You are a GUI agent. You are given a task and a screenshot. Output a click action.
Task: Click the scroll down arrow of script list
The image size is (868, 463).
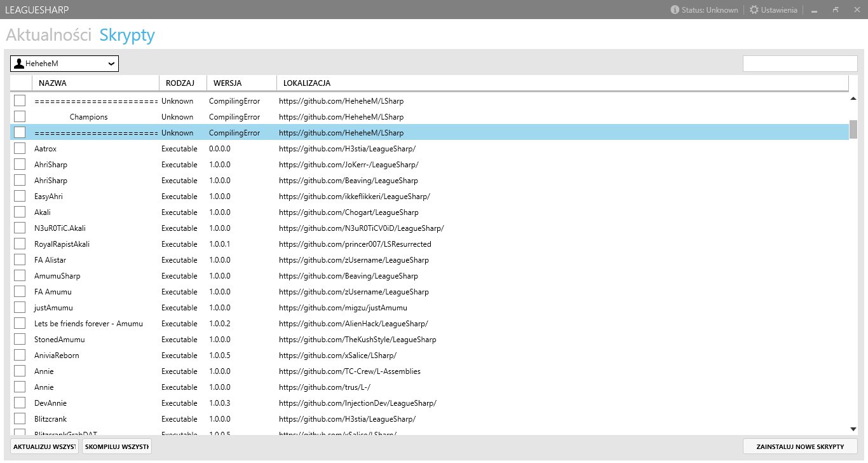pos(853,430)
